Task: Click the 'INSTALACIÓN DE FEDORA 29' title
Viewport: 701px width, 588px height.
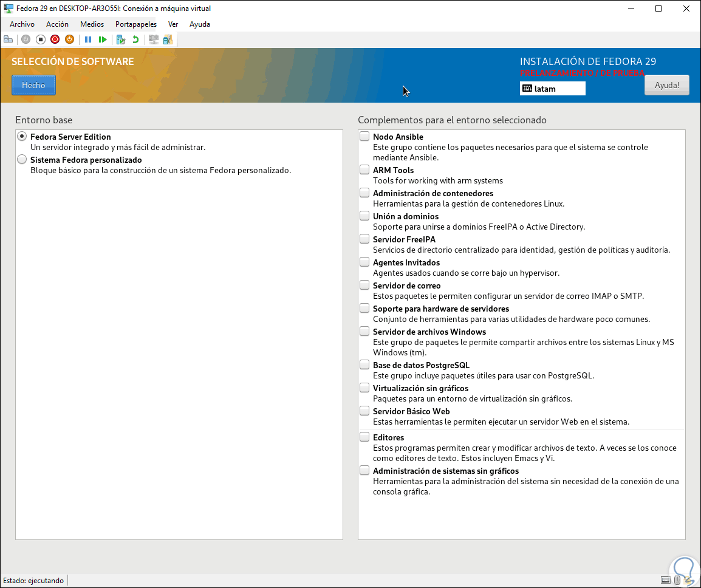Action: (588, 61)
